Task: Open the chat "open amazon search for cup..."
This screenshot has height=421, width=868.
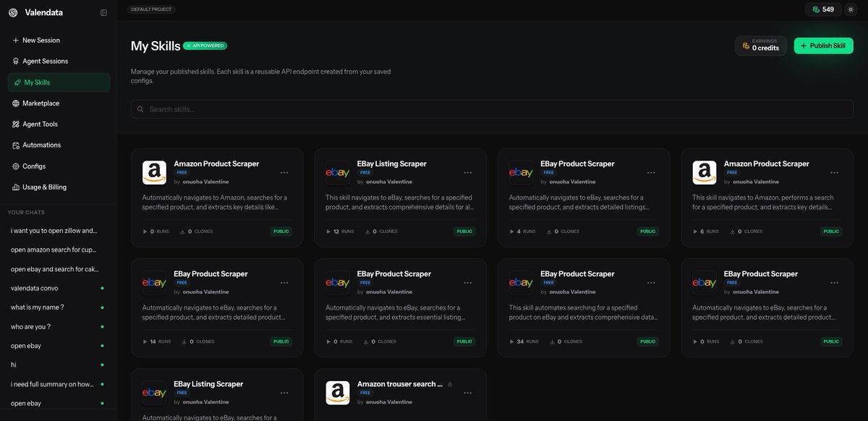Action: [54, 250]
